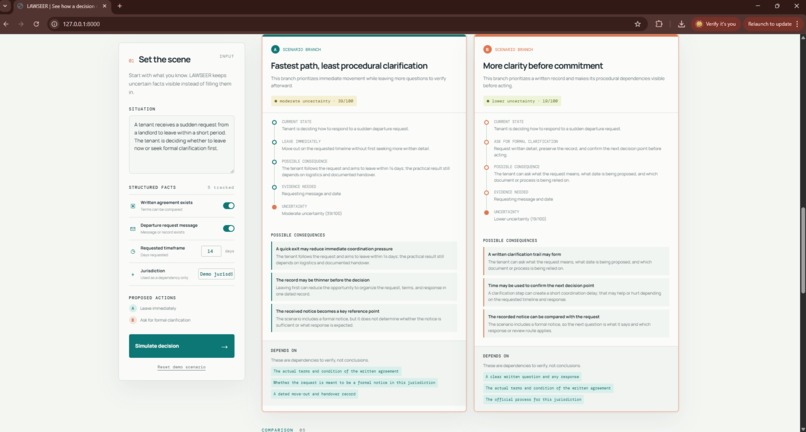Click the Reset demo scenario link
The height and width of the screenshot is (432, 806).
[181, 367]
